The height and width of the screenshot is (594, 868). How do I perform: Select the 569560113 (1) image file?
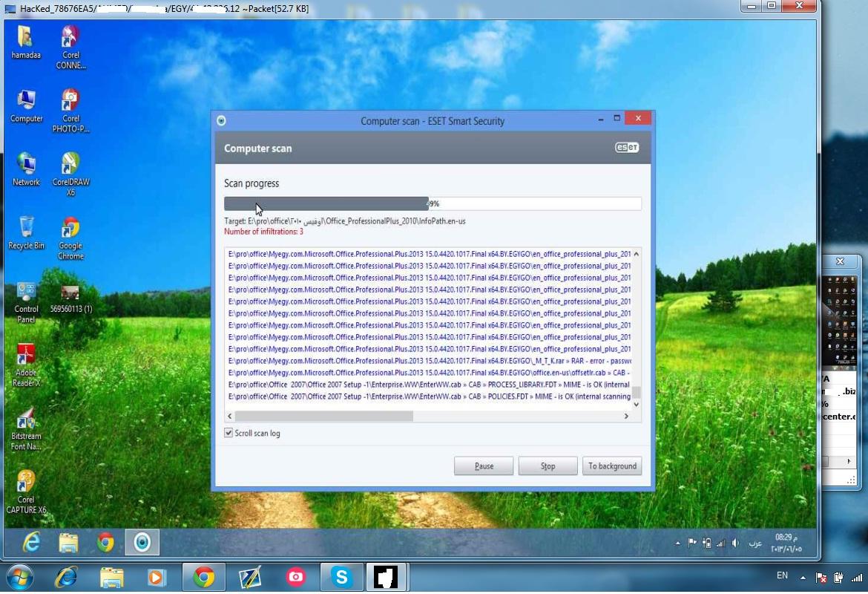(71, 298)
